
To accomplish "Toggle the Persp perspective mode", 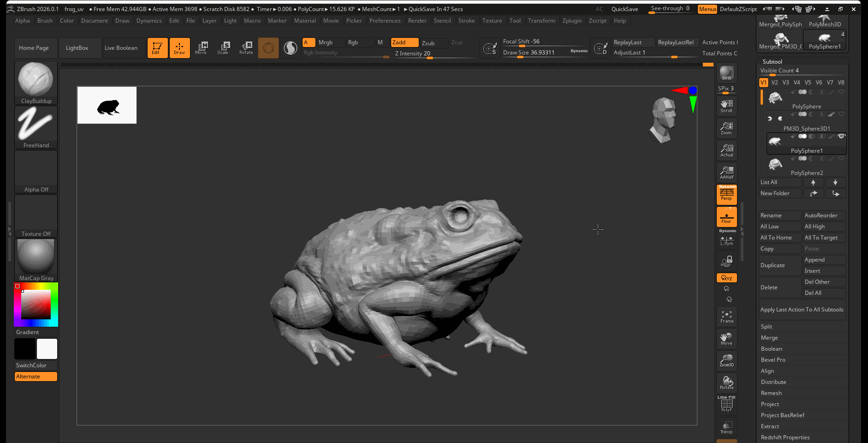I will [x=726, y=194].
